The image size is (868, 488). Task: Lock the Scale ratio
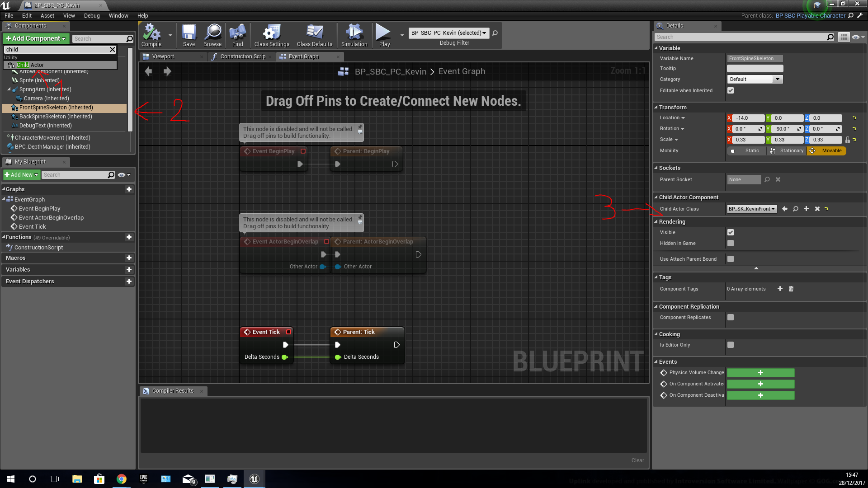point(848,140)
